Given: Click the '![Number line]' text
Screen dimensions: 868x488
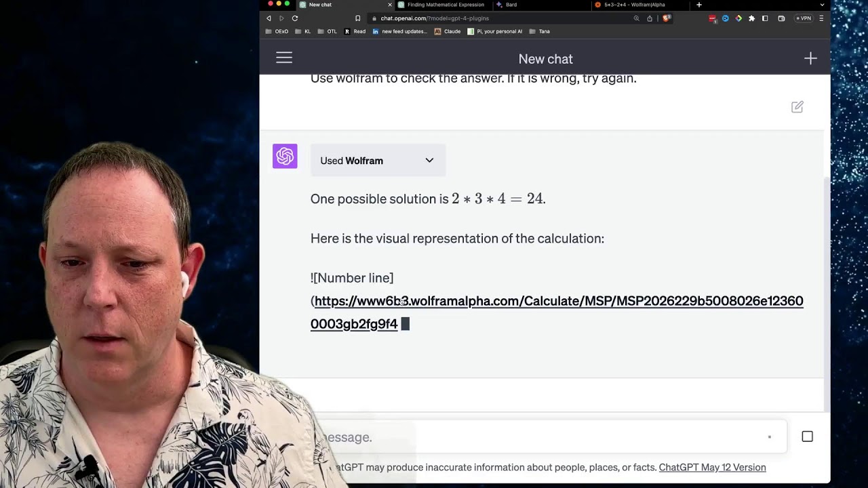Looking at the screenshot, I should 352,278.
